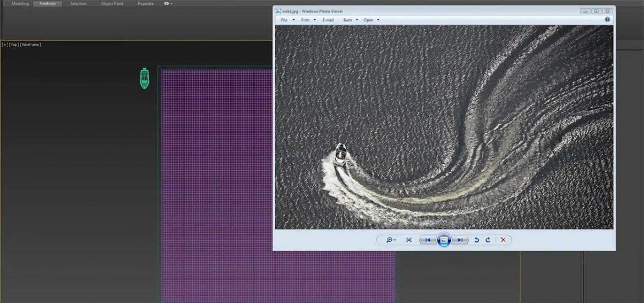Expand the Burn dropdown menu
Image resolution: width=644 pixels, height=303 pixels.
click(x=350, y=20)
